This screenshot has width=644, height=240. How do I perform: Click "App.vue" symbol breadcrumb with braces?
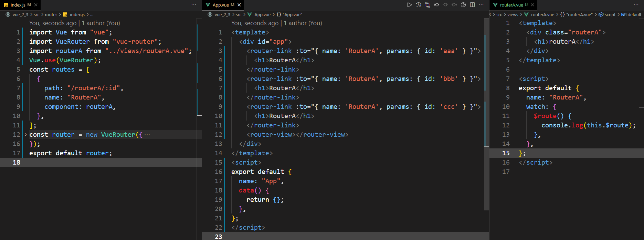(289, 14)
